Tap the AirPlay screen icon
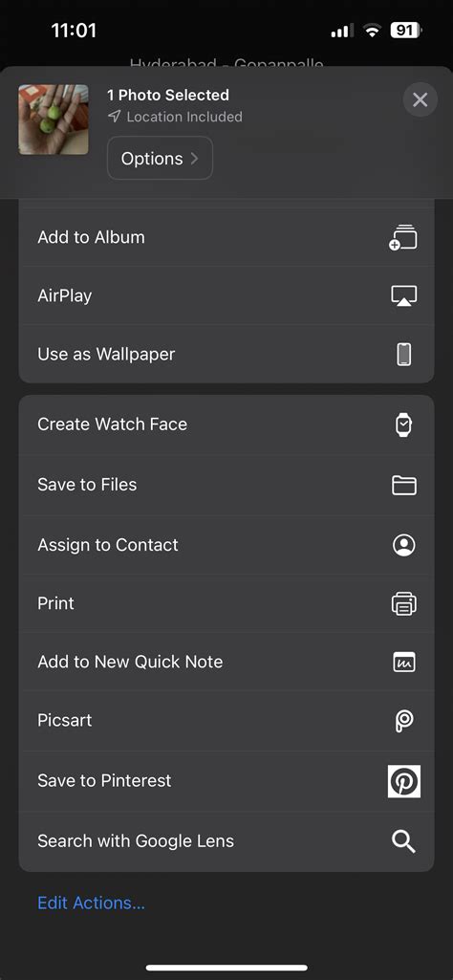The height and width of the screenshot is (980, 453). pyautogui.click(x=403, y=295)
